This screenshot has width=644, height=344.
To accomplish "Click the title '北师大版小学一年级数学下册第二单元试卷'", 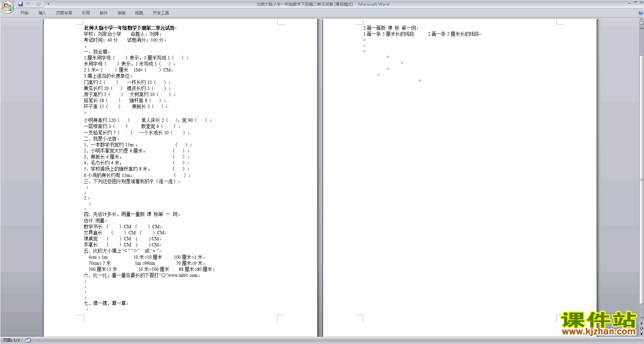I will click(129, 28).
